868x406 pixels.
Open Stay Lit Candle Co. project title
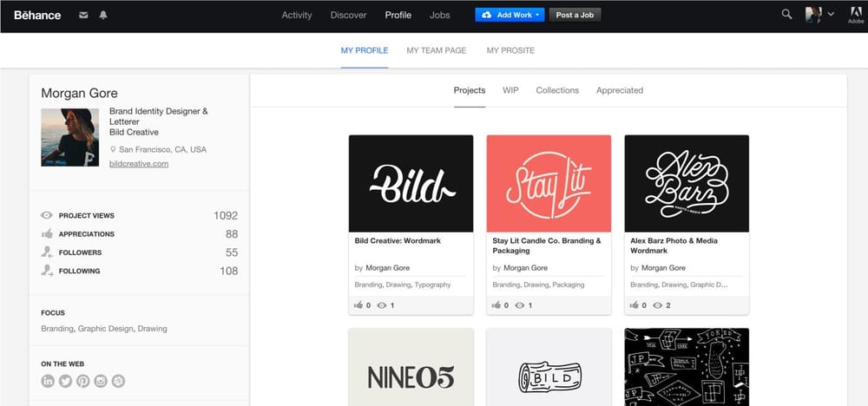click(x=546, y=246)
